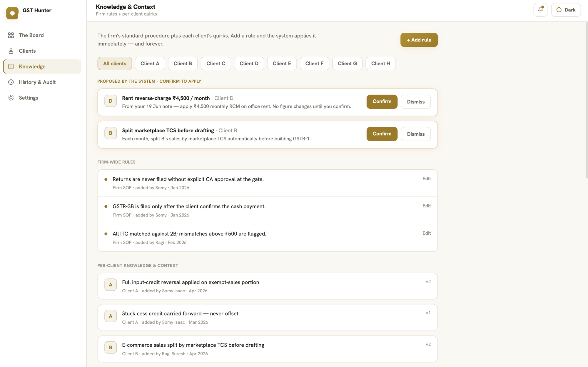Screen dimensions: 588x367
Task: Click the Split marketplace TCS before drafting title
Action: pyautogui.click(x=168, y=131)
